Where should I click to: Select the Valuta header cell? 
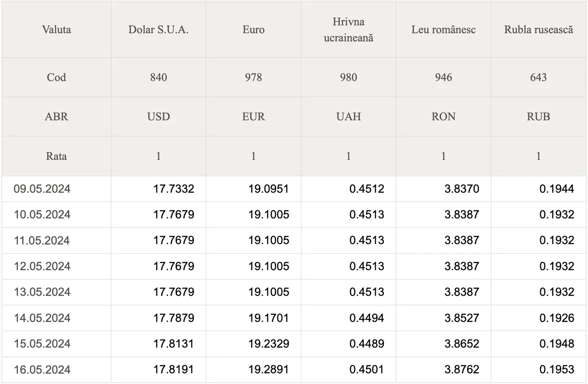point(57,30)
